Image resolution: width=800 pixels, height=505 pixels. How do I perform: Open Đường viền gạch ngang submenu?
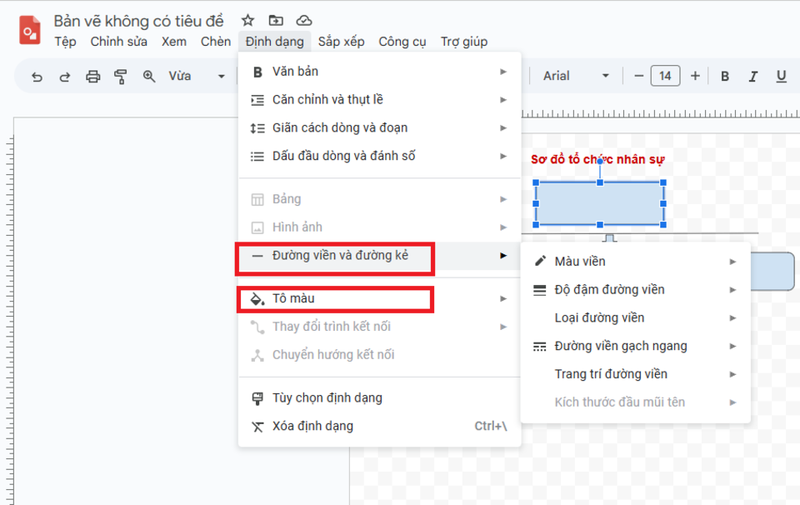(x=636, y=346)
